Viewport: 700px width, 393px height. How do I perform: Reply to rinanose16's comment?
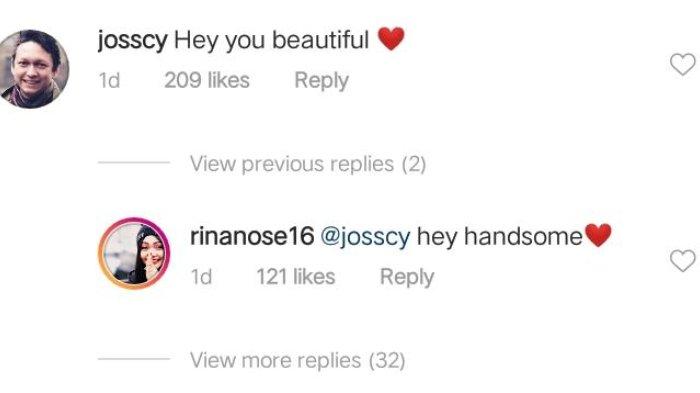pyautogui.click(x=407, y=277)
